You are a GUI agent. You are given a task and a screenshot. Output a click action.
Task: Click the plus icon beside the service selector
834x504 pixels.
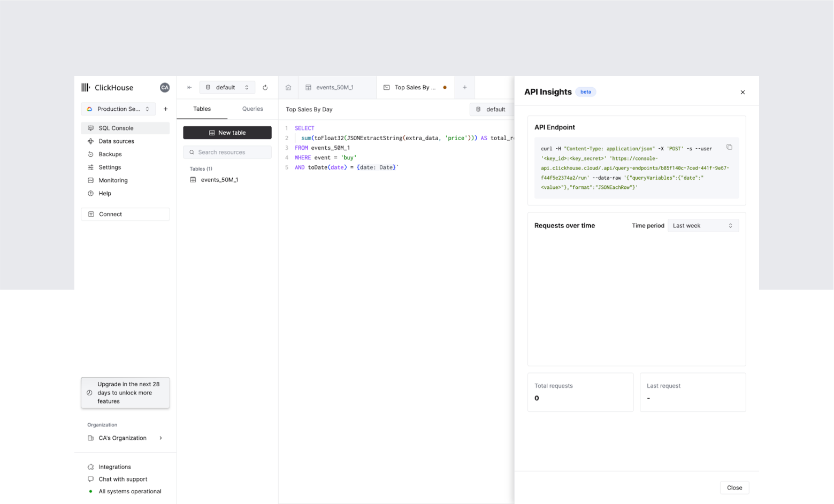click(x=165, y=109)
